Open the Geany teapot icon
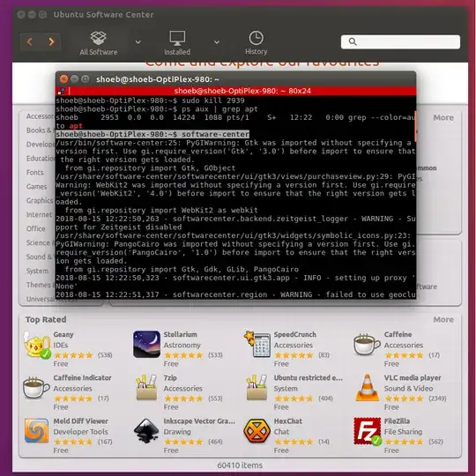476x476 pixels. 37,346
